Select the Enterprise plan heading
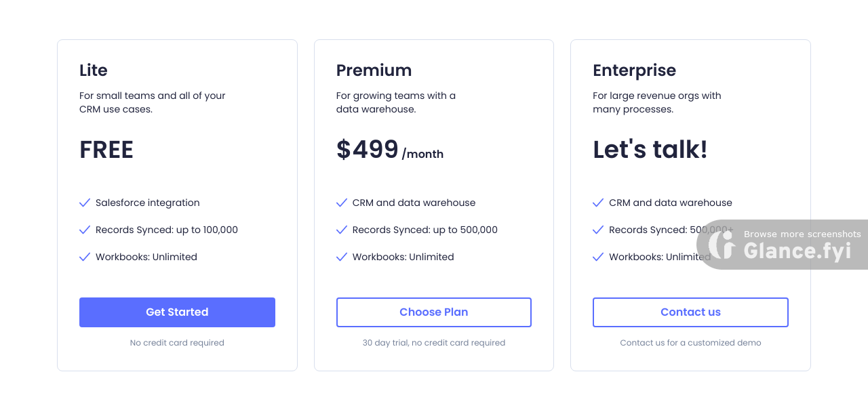This screenshot has height=414, width=868. pyautogui.click(x=634, y=70)
